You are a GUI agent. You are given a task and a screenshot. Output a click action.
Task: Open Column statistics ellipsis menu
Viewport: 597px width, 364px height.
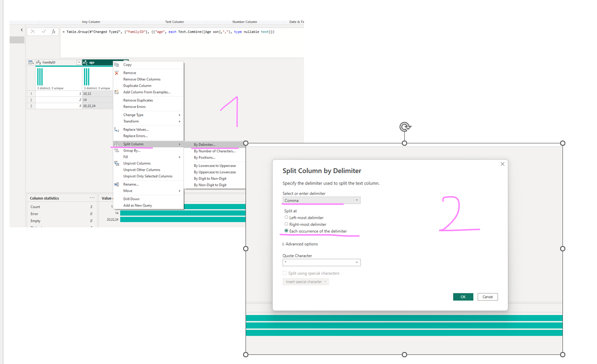tap(92, 198)
